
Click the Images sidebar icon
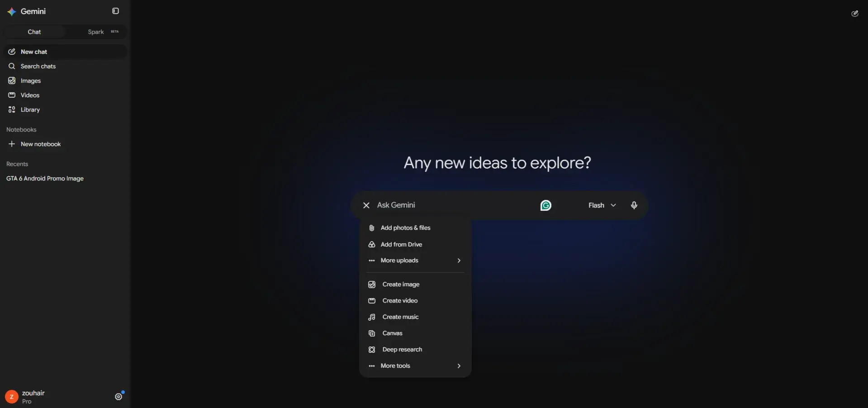coord(12,81)
